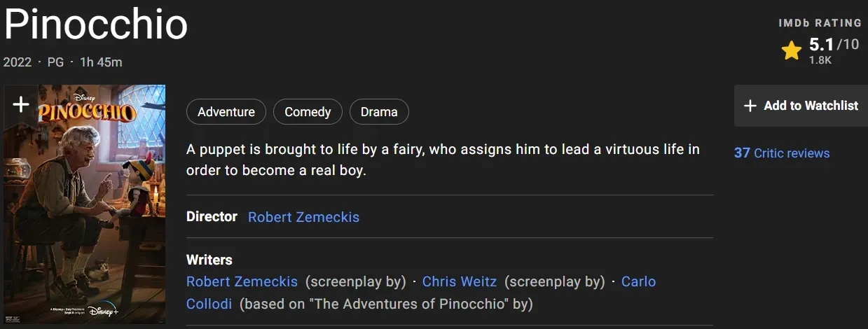The height and width of the screenshot is (329, 868).
Task: Select the Adventure genre chip
Action: (226, 112)
